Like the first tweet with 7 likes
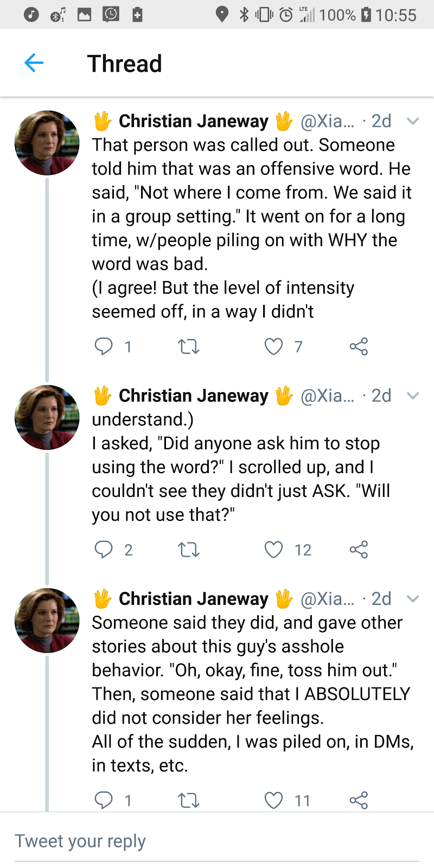This screenshot has height=868, width=434. tap(274, 346)
